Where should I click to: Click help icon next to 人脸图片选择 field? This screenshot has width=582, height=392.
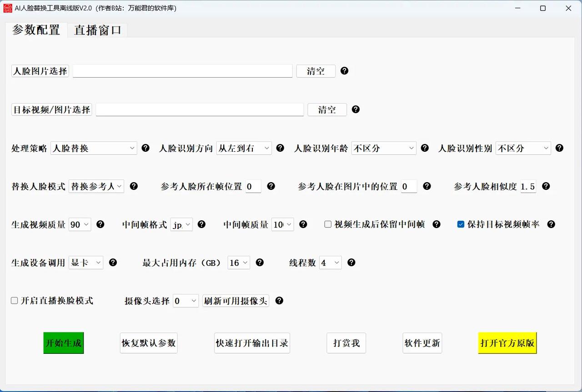344,71
